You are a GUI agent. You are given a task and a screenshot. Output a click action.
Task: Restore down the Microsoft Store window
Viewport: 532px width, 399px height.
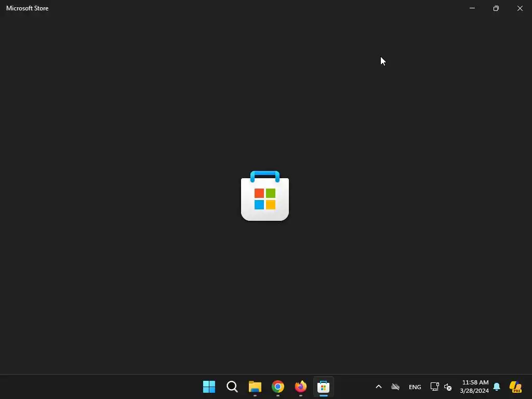pyautogui.click(x=496, y=8)
